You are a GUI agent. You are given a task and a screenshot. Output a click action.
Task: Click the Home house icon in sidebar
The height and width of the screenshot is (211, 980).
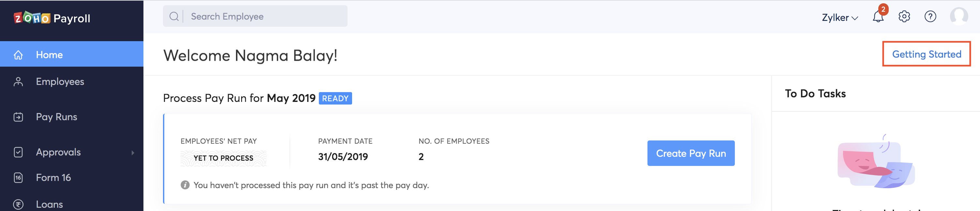pos(18,55)
